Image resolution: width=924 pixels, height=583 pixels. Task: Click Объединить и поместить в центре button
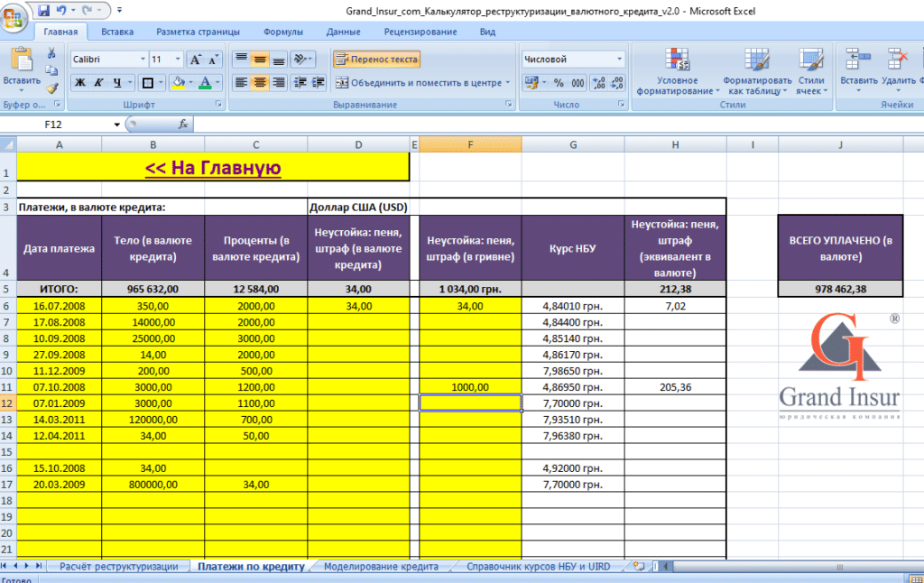(x=418, y=83)
